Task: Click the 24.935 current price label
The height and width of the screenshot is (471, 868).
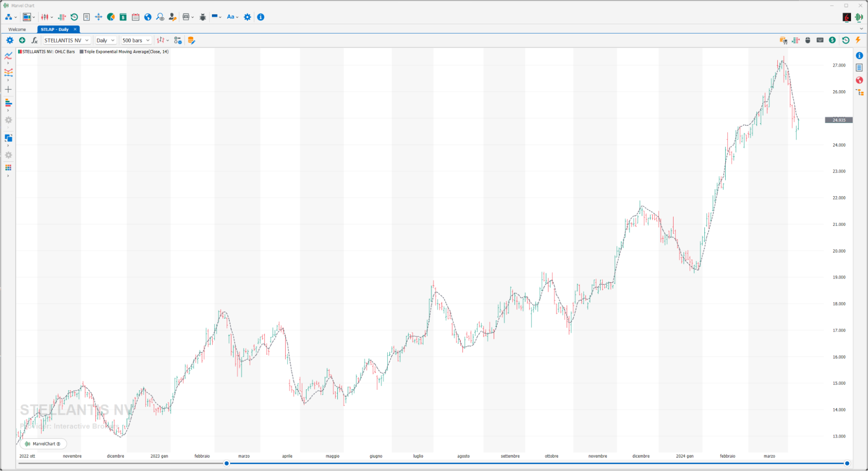Action: coord(839,120)
